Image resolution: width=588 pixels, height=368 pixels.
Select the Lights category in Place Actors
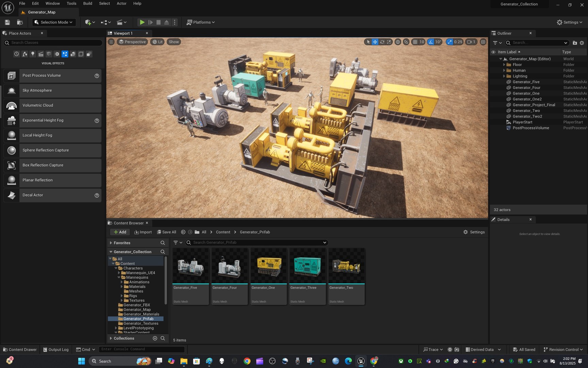point(33,54)
